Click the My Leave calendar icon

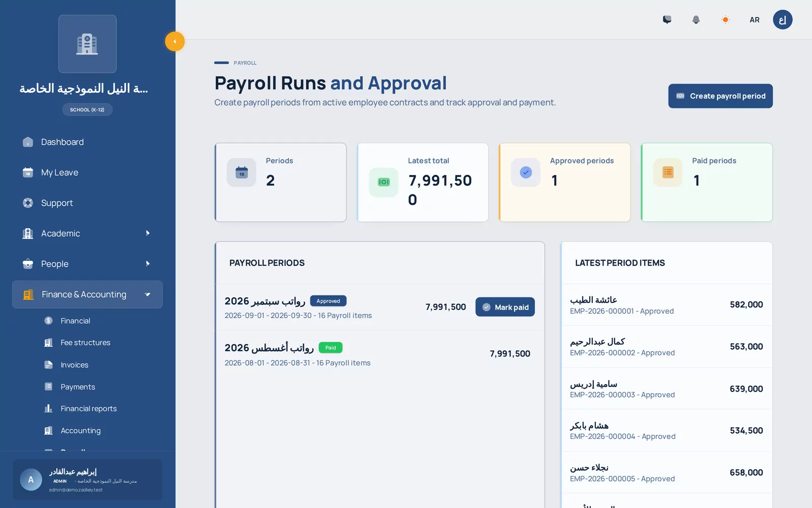pyautogui.click(x=28, y=173)
